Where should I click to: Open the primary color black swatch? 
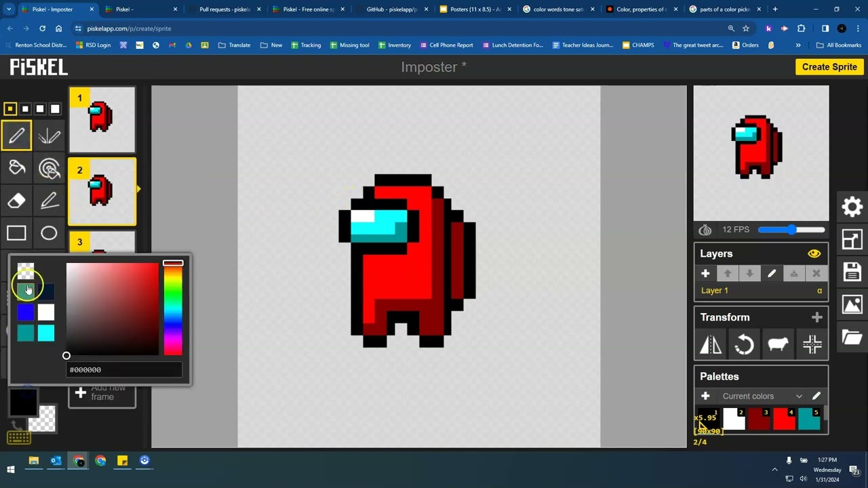(x=23, y=402)
